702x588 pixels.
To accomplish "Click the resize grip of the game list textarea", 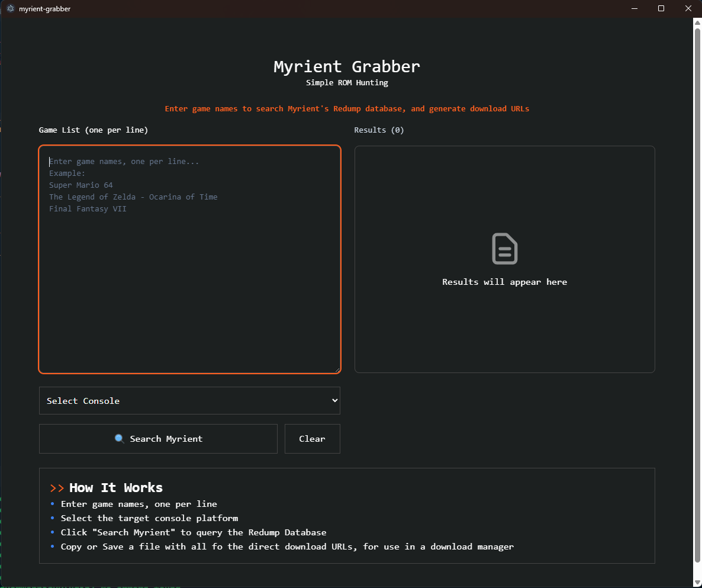I will tap(337, 369).
